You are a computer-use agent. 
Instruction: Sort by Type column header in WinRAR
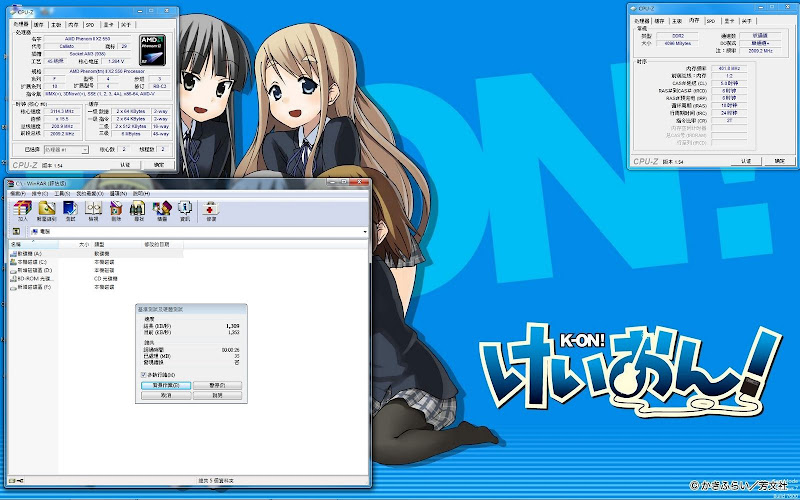(117, 245)
